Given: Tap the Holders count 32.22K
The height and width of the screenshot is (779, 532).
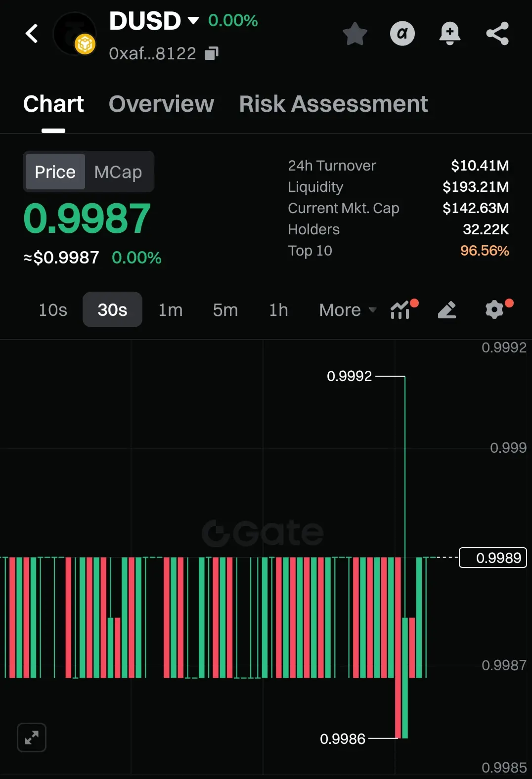Looking at the screenshot, I should pyautogui.click(x=486, y=229).
